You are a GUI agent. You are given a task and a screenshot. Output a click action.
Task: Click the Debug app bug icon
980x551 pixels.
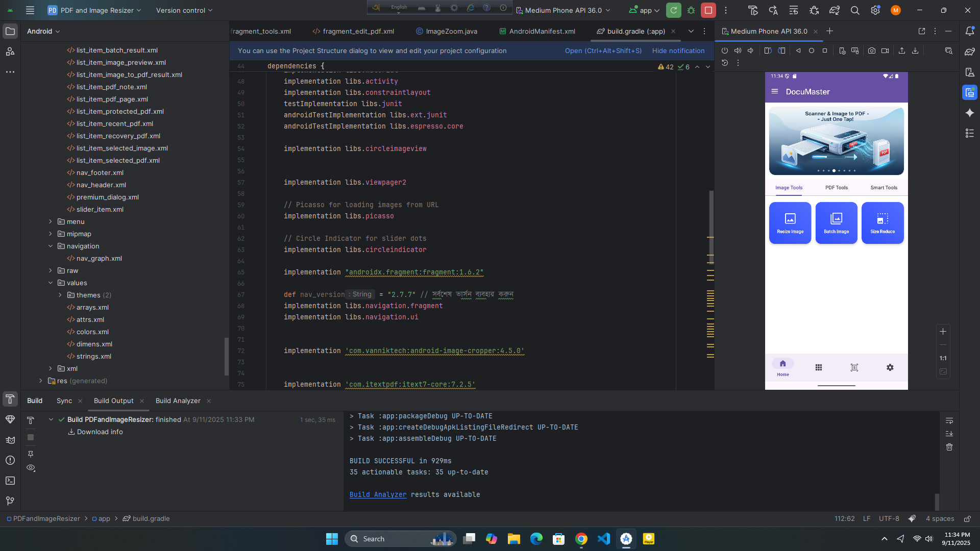(x=691, y=10)
